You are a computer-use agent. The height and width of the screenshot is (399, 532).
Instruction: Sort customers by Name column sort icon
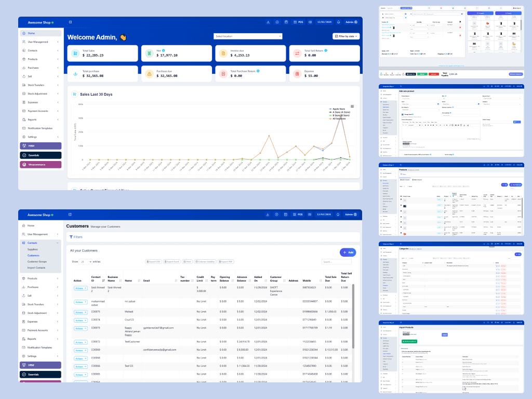pyautogui.click(x=139, y=281)
